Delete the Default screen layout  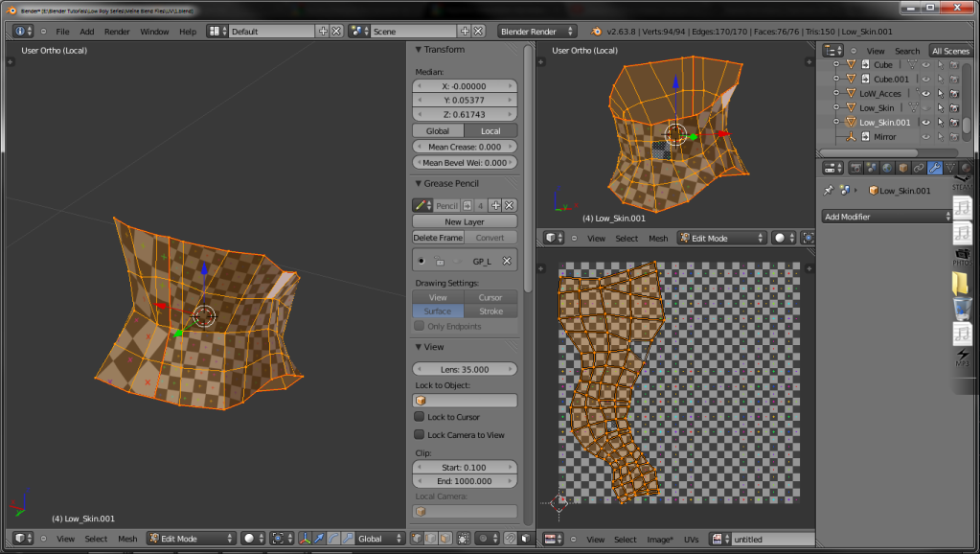(336, 32)
